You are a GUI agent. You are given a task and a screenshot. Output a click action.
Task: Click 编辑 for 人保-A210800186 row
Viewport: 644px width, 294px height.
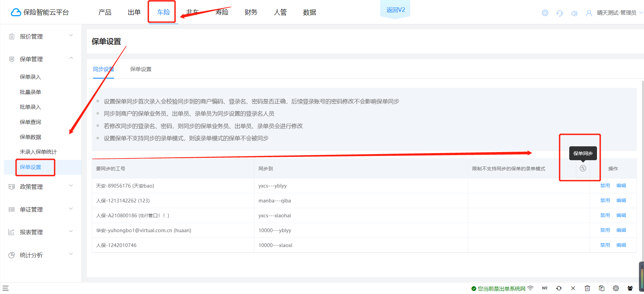tap(621, 215)
